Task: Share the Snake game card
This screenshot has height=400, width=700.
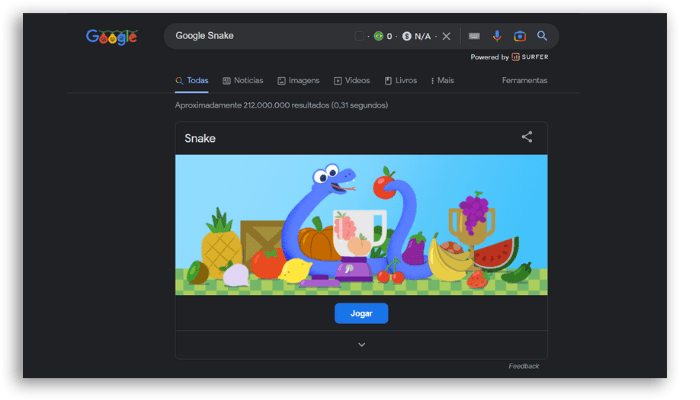Action: coord(527,137)
